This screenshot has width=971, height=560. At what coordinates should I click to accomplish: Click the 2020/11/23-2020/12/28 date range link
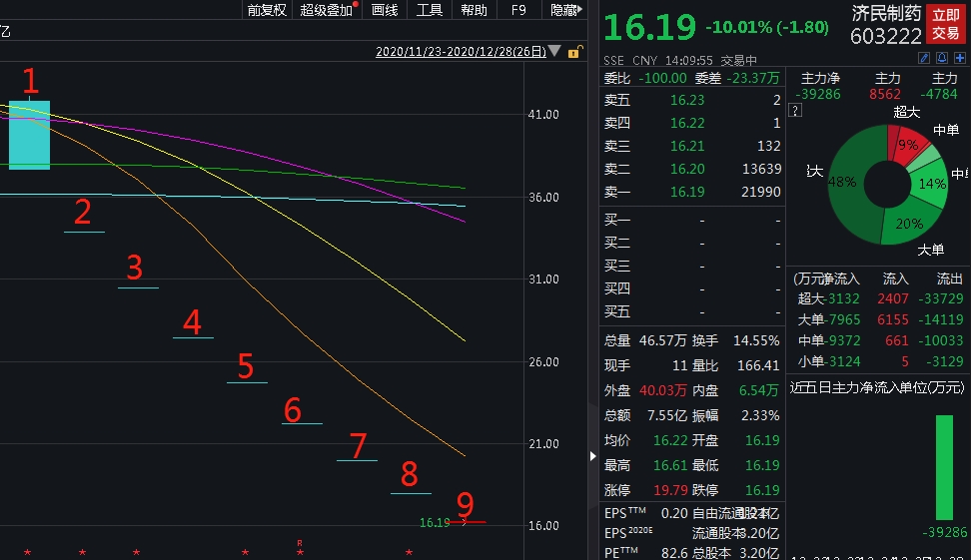point(461,51)
